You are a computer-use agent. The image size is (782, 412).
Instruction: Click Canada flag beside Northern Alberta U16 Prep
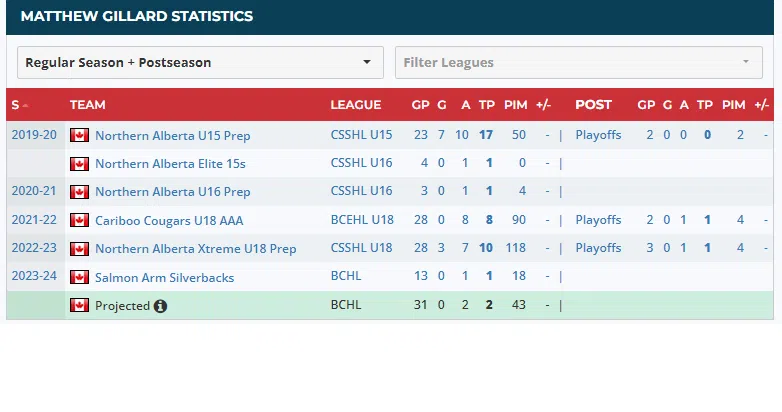(79, 191)
